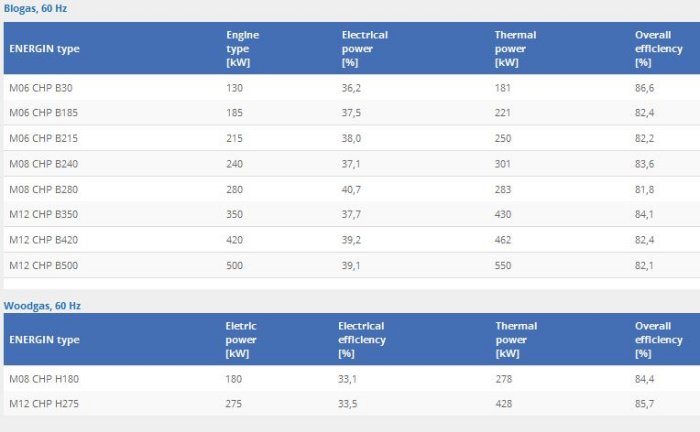Click the "Woodgas, 60 Hz" heading
This screenshot has width=700, height=432.
tap(42, 305)
